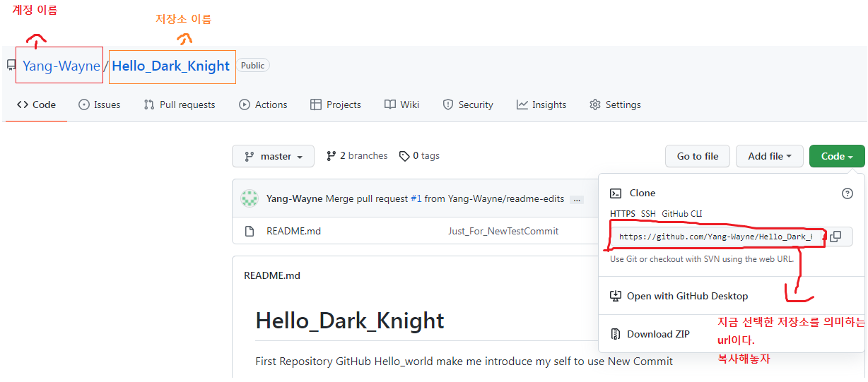Open the Issues tab
The image size is (868, 382).
click(99, 105)
